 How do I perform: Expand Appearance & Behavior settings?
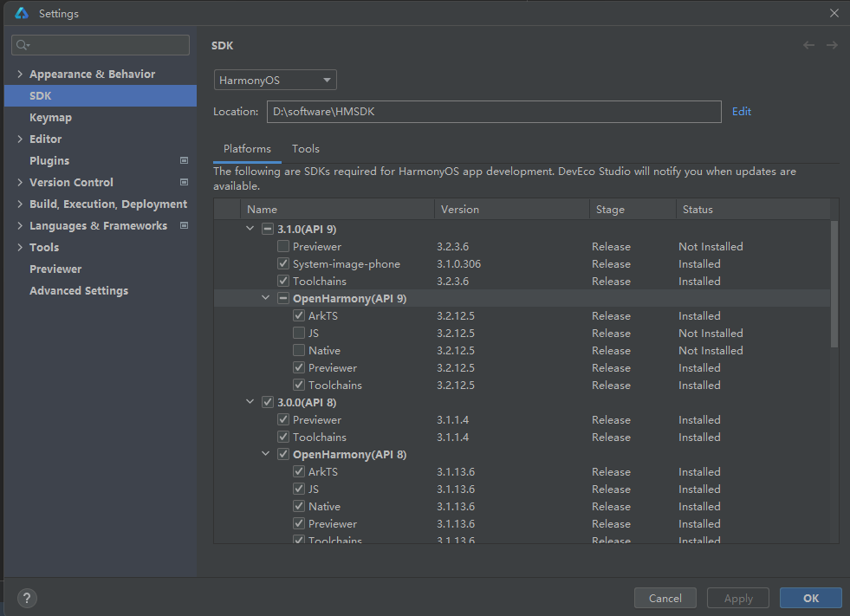point(20,74)
